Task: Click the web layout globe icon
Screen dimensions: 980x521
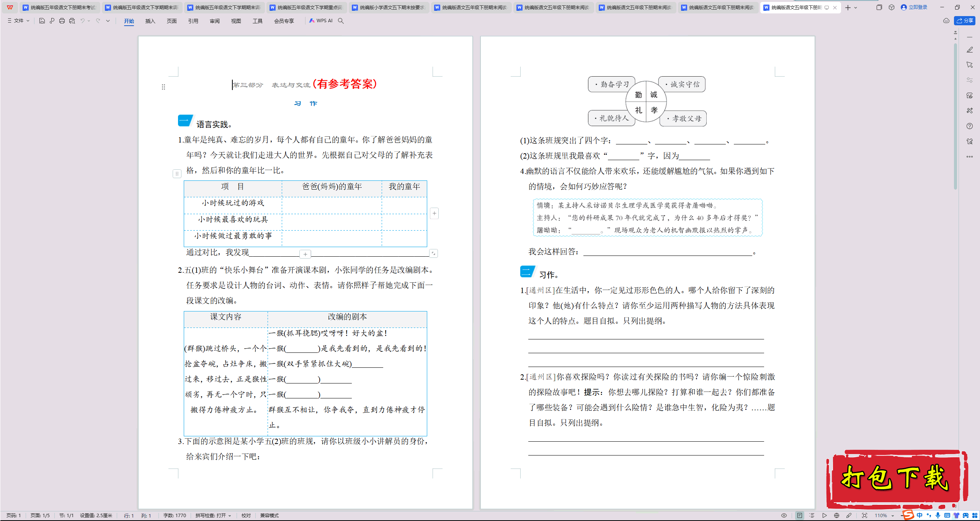Action: [836, 516]
